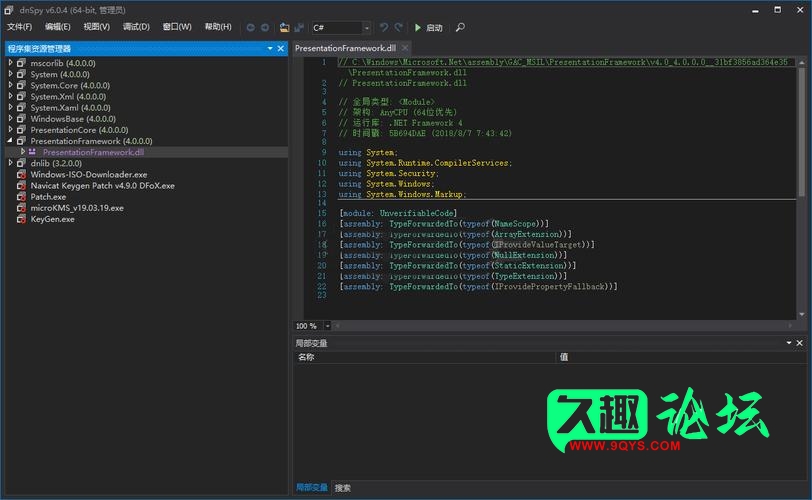Close the PresentationFramework.dll tab
Viewport: 812px width, 500px height.
point(405,48)
